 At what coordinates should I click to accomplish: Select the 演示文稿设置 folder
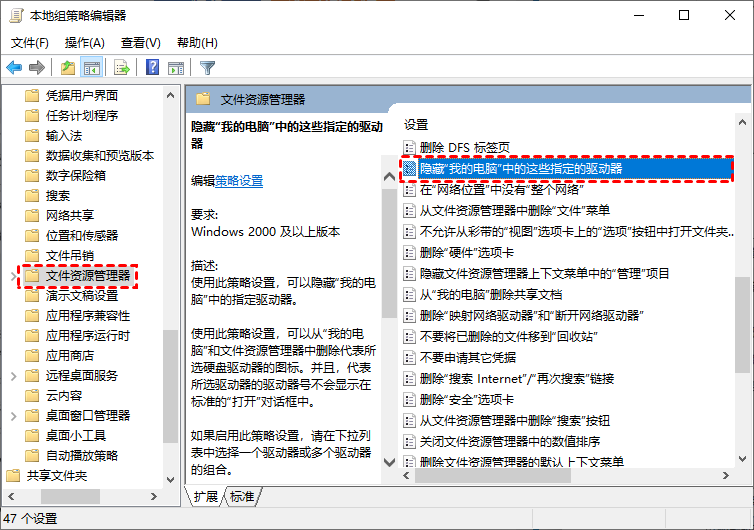point(82,296)
